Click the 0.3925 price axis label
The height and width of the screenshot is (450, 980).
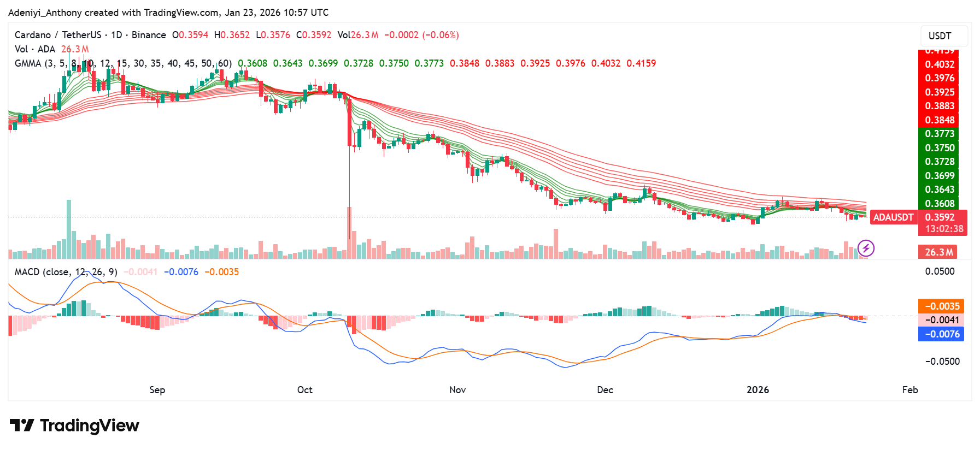tap(940, 92)
